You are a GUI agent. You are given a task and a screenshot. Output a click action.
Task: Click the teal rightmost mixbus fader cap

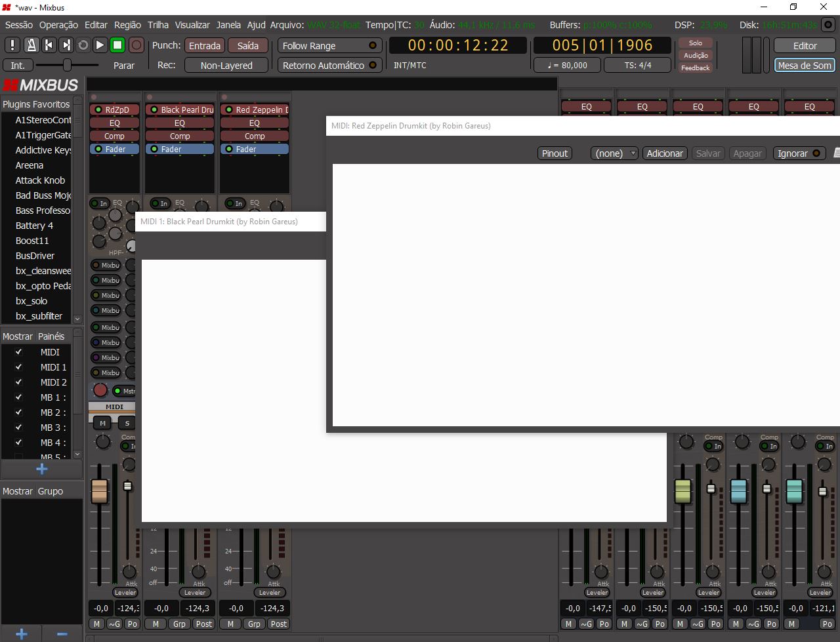tap(794, 491)
